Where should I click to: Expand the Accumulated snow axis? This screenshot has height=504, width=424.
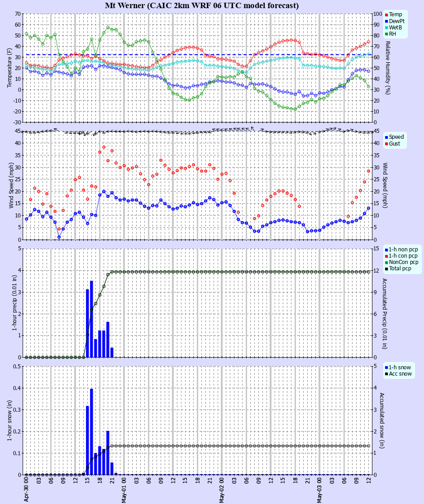381,419
